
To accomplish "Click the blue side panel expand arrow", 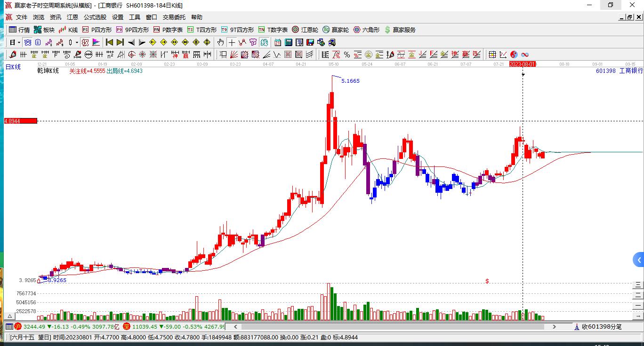I will pyautogui.click(x=638, y=259).
